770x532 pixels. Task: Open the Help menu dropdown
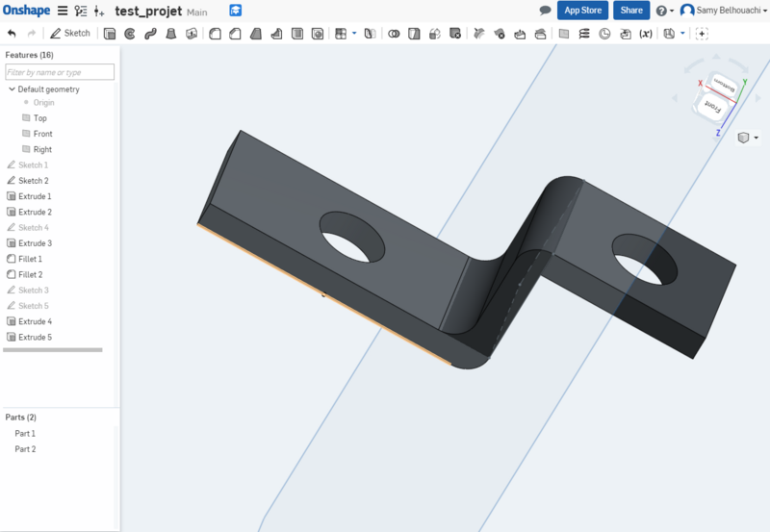point(665,11)
